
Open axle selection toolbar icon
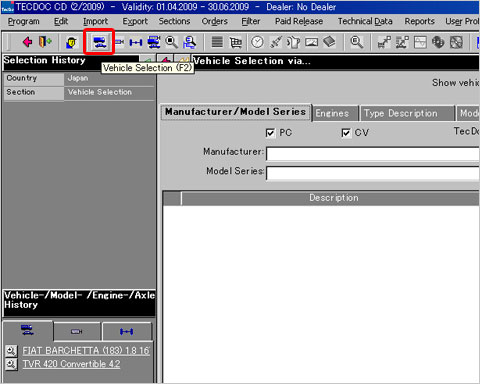pos(136,42)
